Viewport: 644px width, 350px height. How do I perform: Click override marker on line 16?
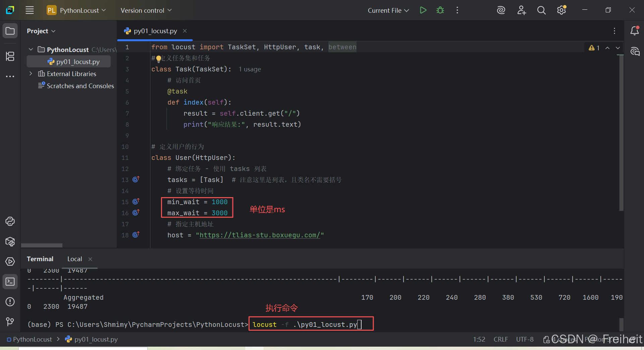[x=136, y=213]
